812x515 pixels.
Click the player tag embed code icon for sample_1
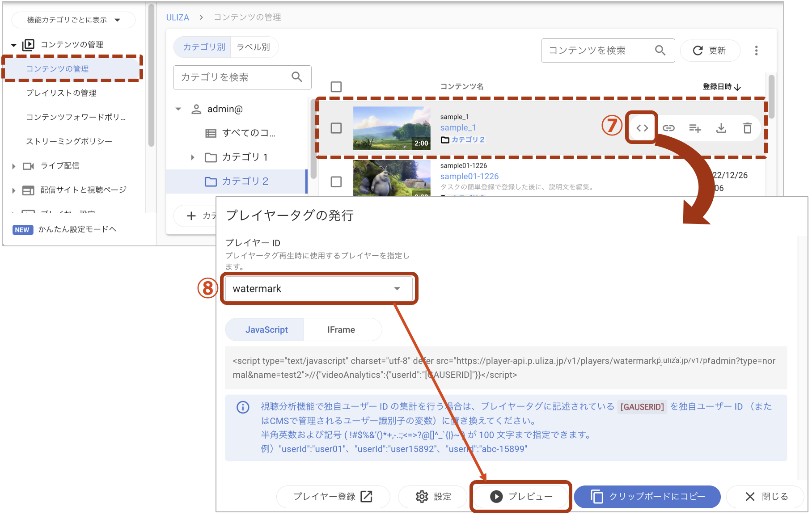[642, 128]
